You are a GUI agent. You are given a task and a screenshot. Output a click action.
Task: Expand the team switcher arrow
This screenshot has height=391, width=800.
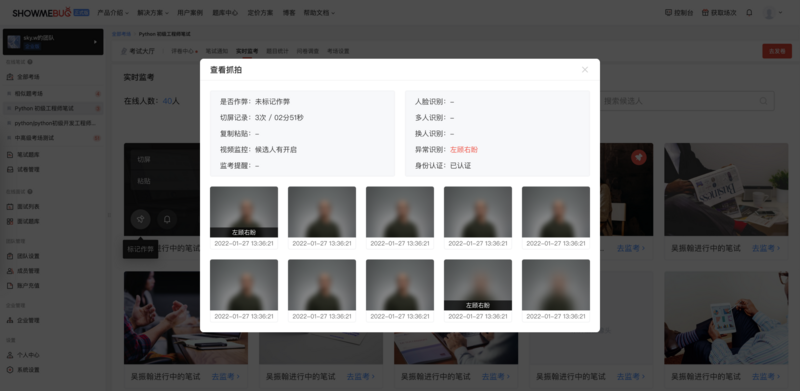click(95, 42)
